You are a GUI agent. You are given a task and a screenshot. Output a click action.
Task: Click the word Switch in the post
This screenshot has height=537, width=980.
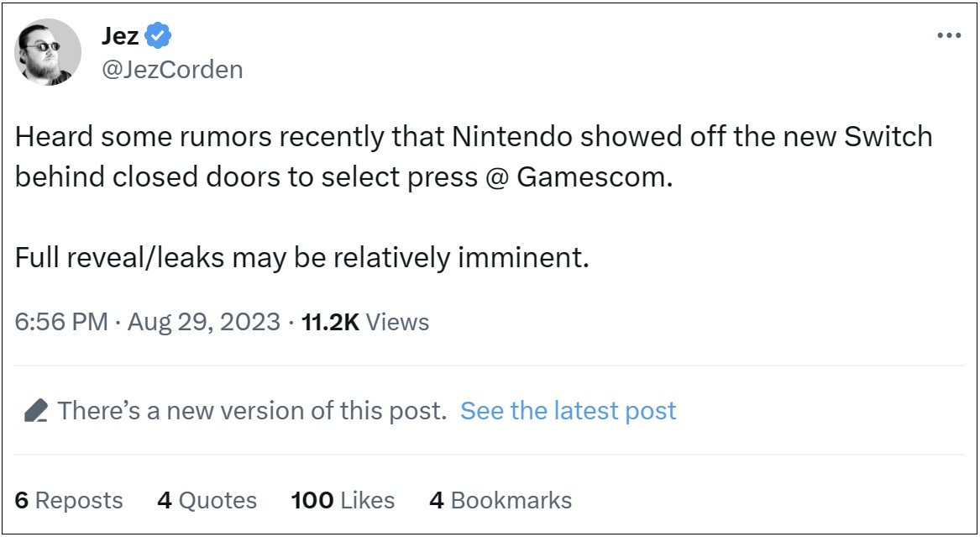coord(891,137)
